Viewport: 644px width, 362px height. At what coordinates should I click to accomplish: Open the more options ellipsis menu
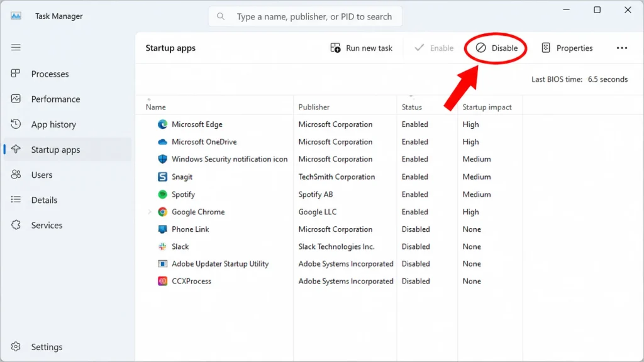pos(622,48)
